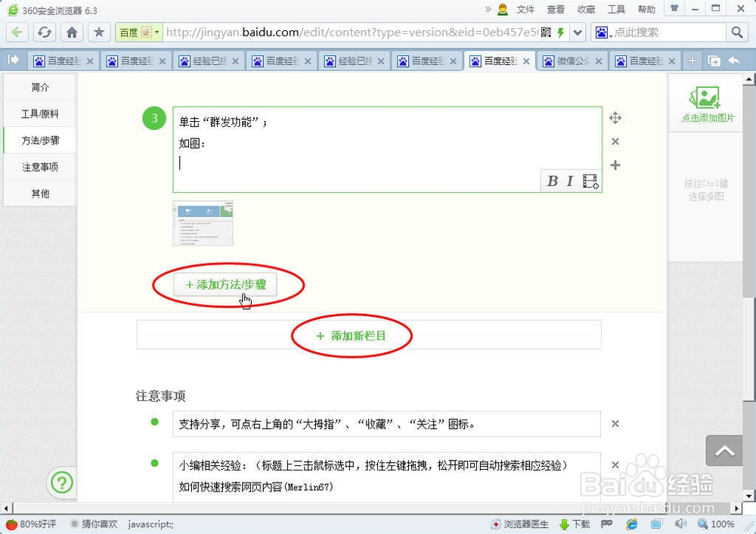Toggle the sidebar panel icon left of tabs
This screenshot has height=534, width=756.
pyautogui.click(x=13, y=60)
